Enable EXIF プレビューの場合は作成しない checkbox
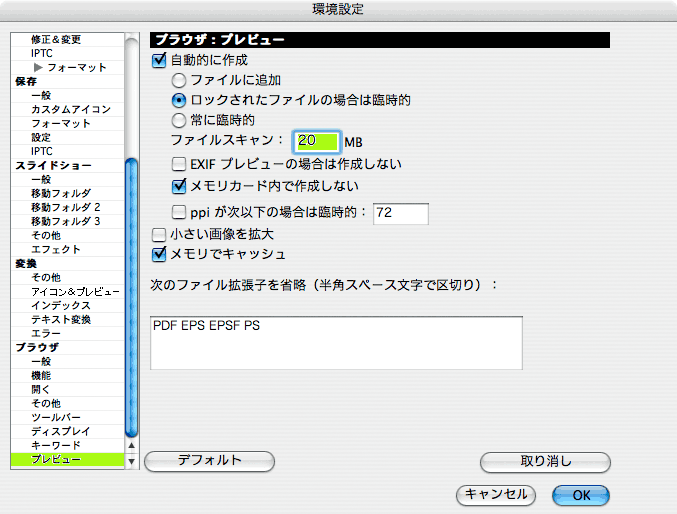Screen dimensions: 677x514 tap(179, 164)
